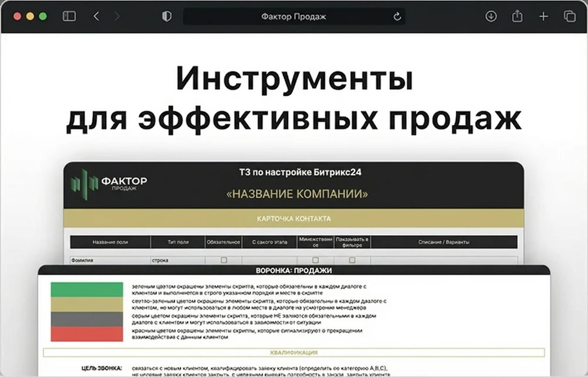Select the Название поля column header
The width and height of the screenshot is (588, 377).
point(110,242)
